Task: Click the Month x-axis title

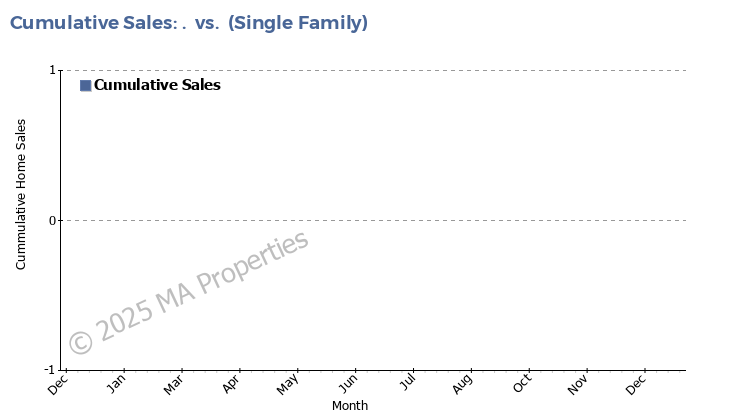Action: coord(350,406)
